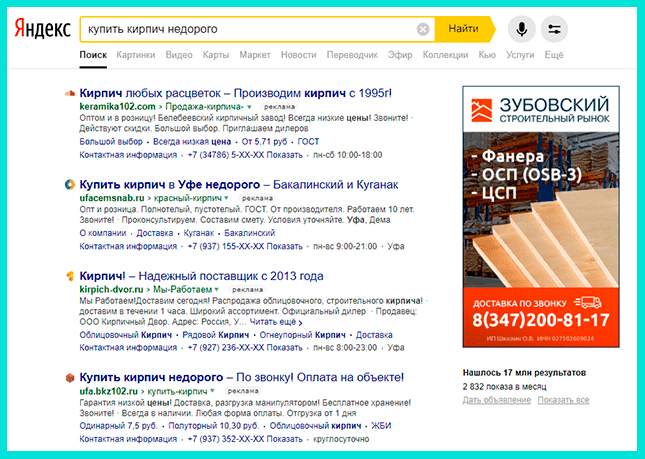The width and height of the screenshot is (645, 459).
Task: Expand 'Читать ещё' in kirpich-dvor ad
Action: point(276,322)
